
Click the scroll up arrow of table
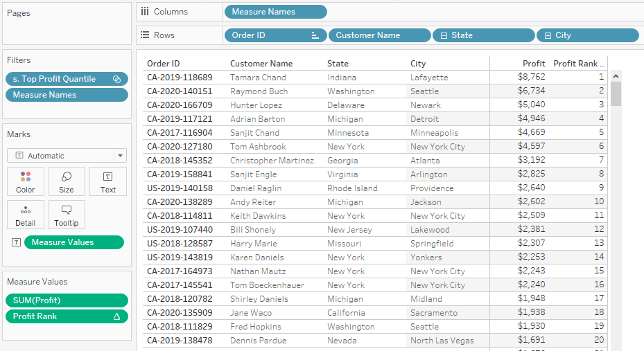(x=616, y=76)
